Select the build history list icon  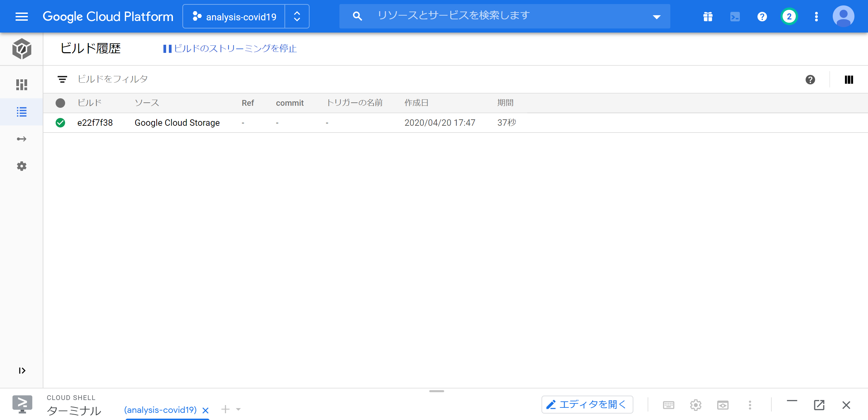[x=21, y=112]
